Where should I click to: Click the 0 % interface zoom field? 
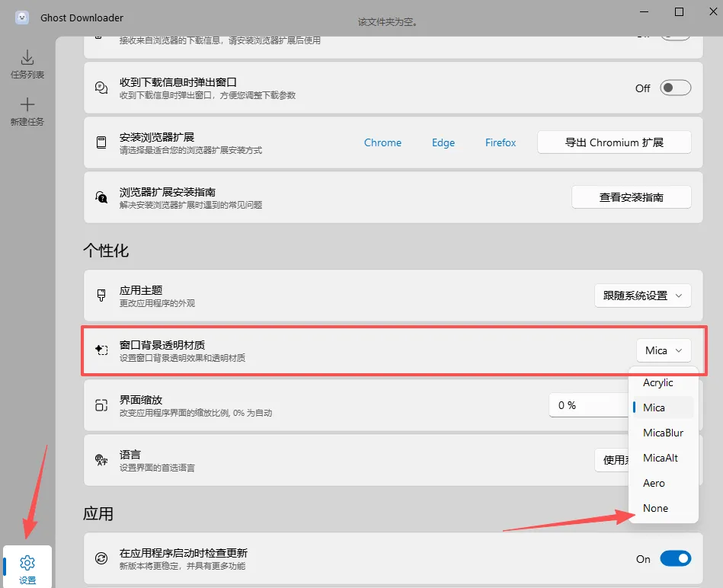tap(588, 405)
